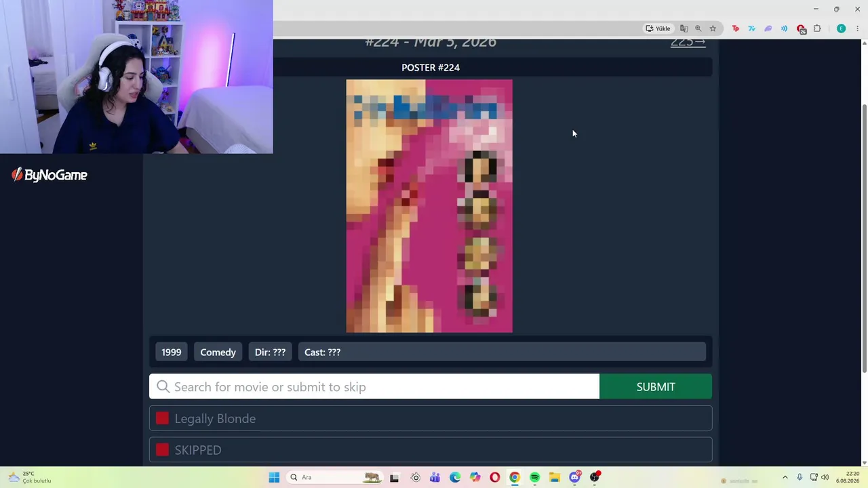Open Opera browser on the taskbar
Screen dimensions: 868x488
coord(495,477)
